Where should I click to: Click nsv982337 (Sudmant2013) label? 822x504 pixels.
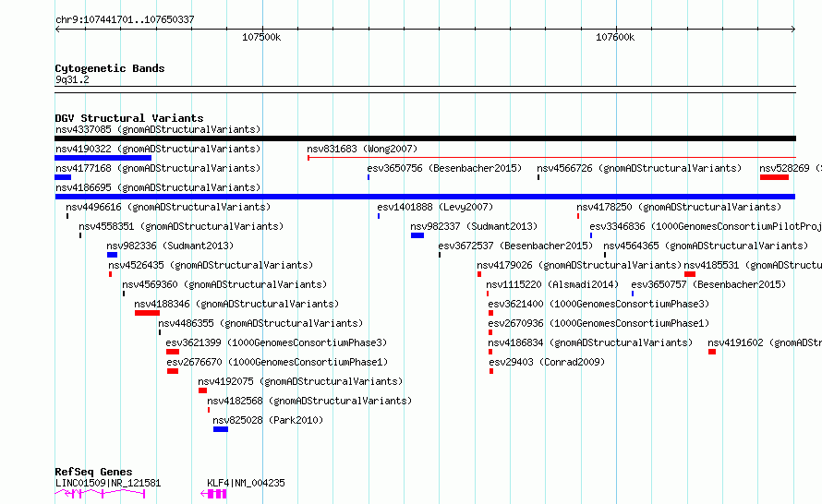pyautogui.click(x=474, y=226)
